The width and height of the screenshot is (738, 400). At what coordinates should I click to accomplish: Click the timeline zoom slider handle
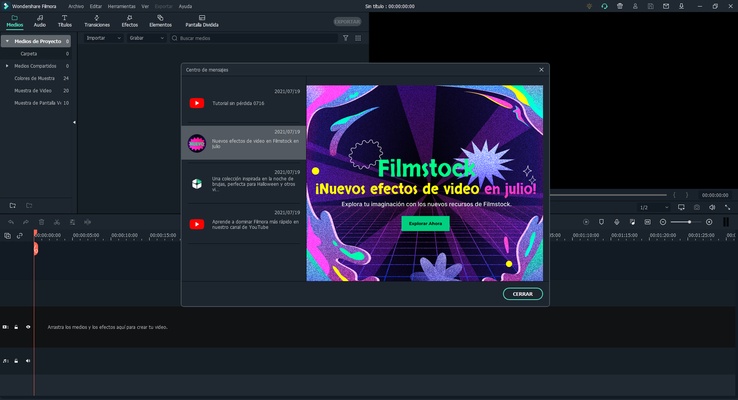690,222
